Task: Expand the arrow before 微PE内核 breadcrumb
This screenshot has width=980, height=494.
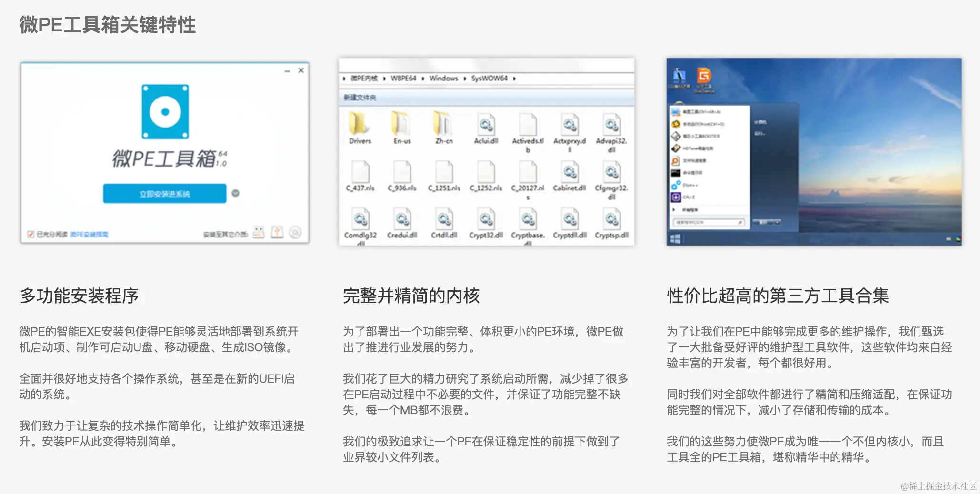Action: tap(344, 79)
